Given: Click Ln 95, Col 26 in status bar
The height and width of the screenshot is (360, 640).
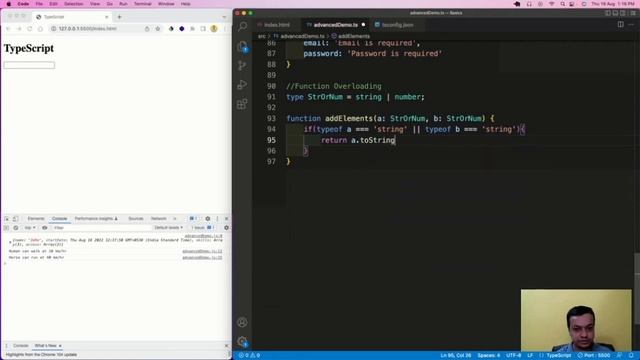Looking at the screenshot, I should [x=456, y=356].
